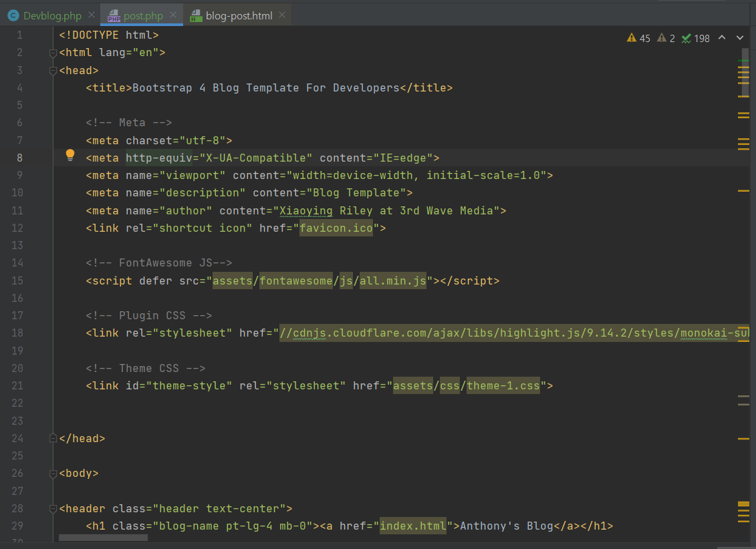Click the fontawesome folder path segment
Viewport: 756px width, 549px height.
[296, 281]
